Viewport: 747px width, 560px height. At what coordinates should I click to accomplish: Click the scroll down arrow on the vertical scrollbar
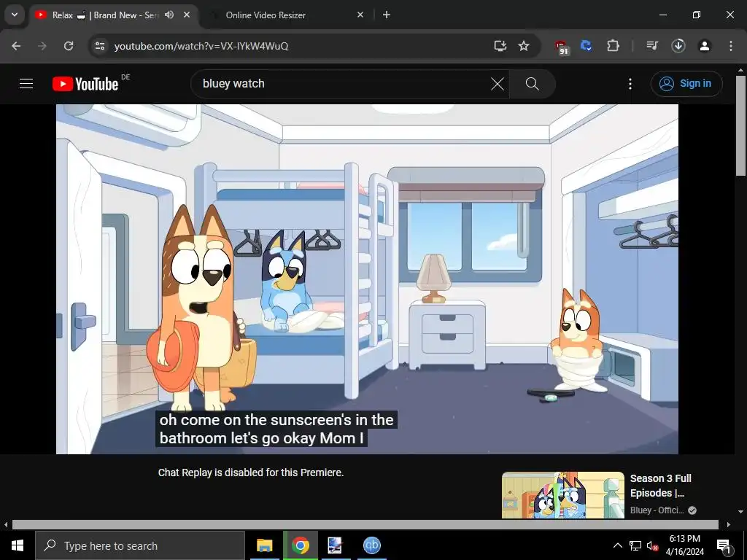pos(740,512)
